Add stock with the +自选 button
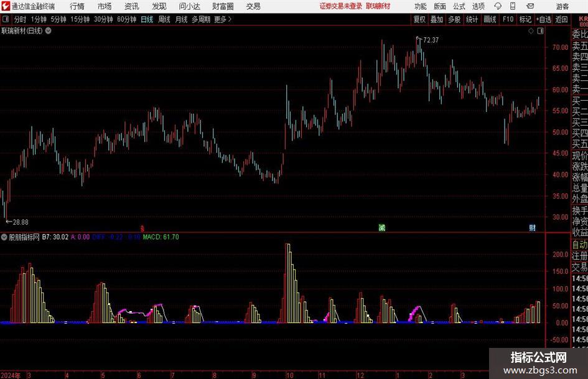 [544, 19]
